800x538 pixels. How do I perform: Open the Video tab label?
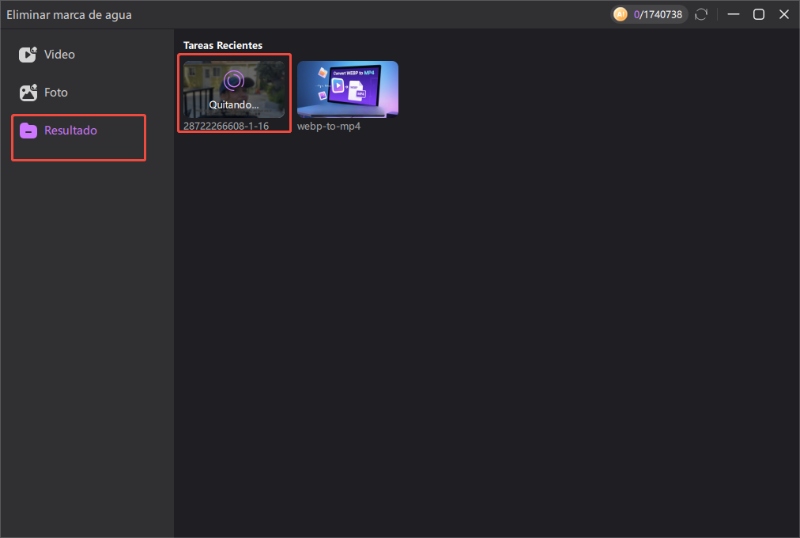point(59,55)
